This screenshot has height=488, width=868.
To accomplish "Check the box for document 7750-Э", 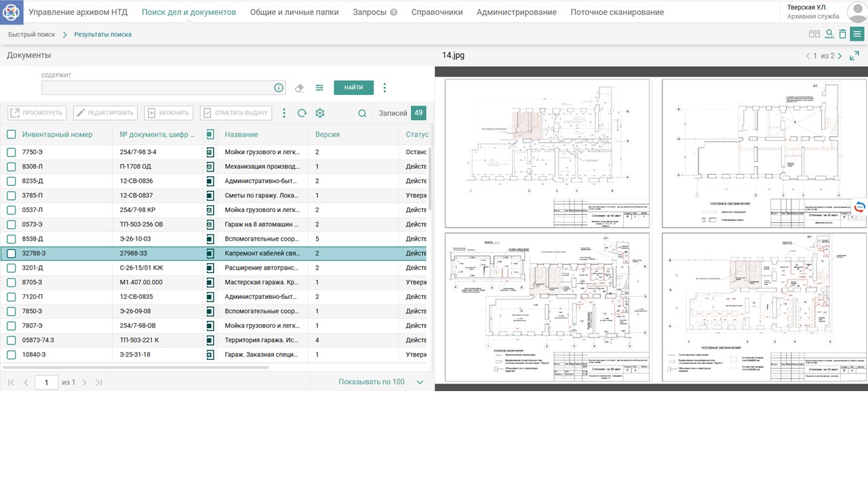I will [x=12, y=152].
